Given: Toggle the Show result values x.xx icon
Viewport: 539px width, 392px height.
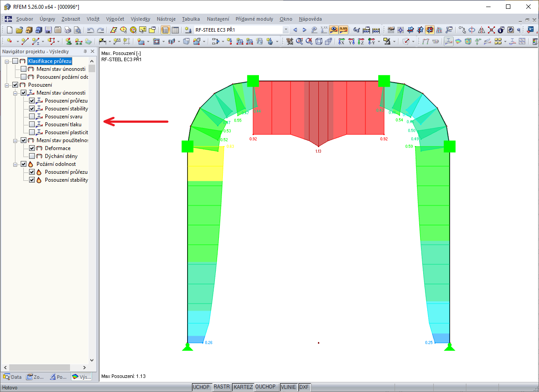Looking at the screenshot, I should [343, 30].
